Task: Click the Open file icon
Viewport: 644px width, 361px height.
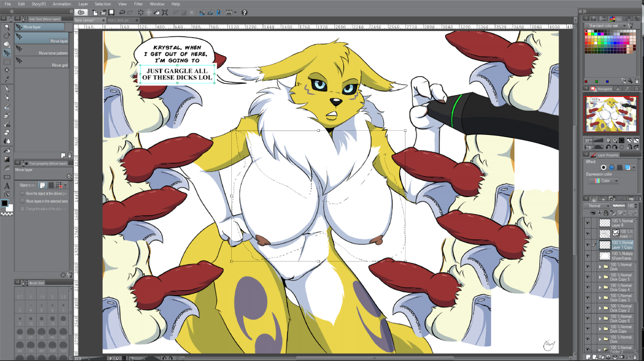Action: [x=104, y=12]
